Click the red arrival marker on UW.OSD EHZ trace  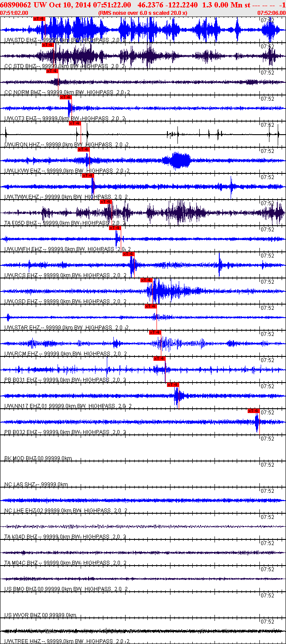146,280
